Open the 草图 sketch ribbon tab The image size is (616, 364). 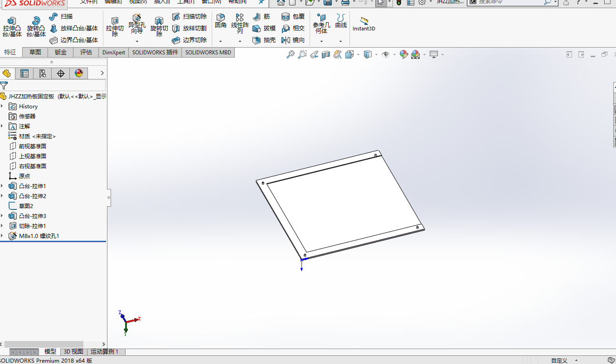(x=35, y=52)
